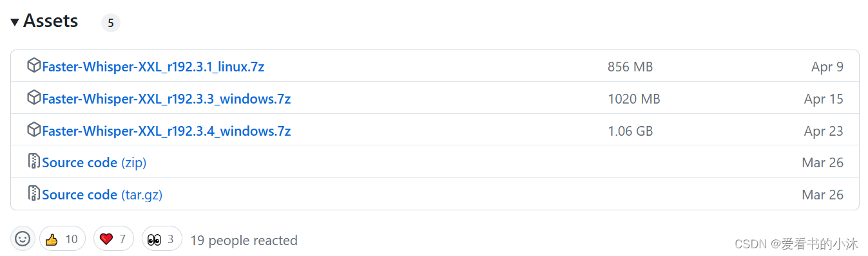868x256 pixels.
Task: Download Faster-Whisper-XXL_r192.3.4_windows.7z
Action: (166, 131)
